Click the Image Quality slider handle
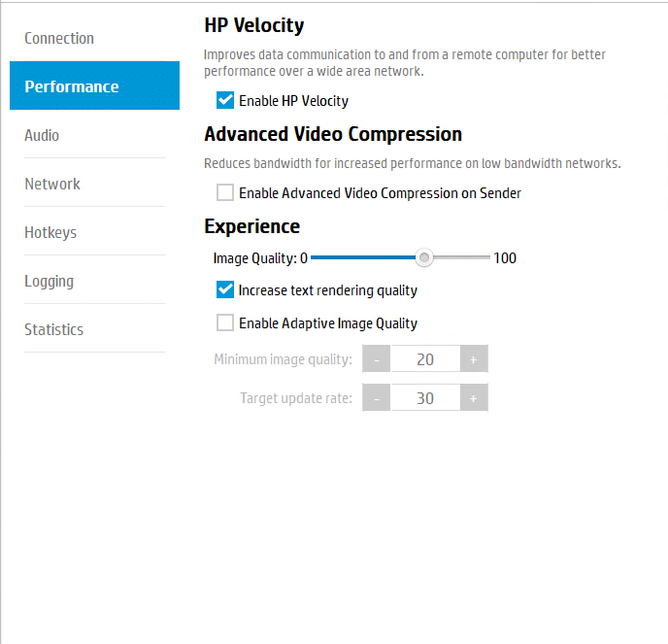 click(424, 257)
